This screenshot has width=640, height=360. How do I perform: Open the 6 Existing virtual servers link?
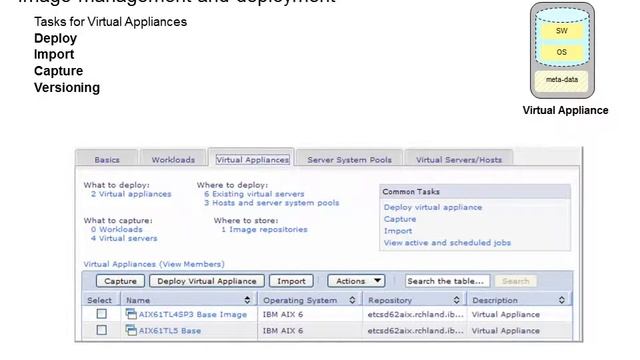click(x=254, y=194)
